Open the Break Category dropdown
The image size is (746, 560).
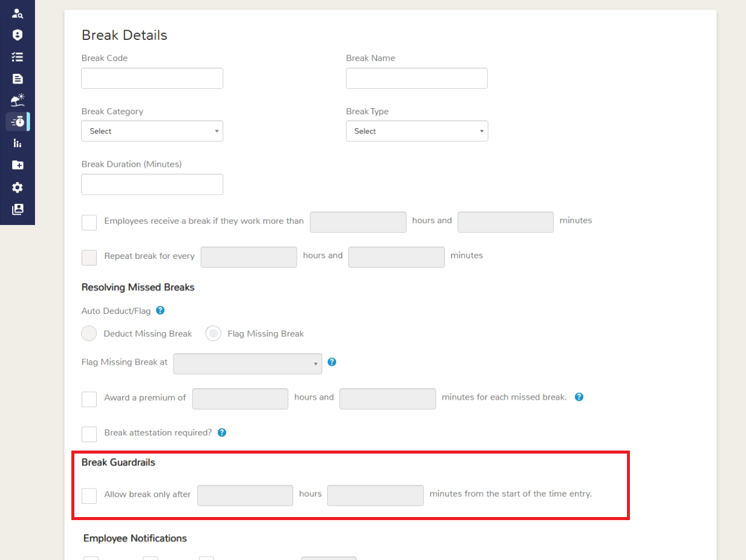pyautogui.click(x=152, y=131)
